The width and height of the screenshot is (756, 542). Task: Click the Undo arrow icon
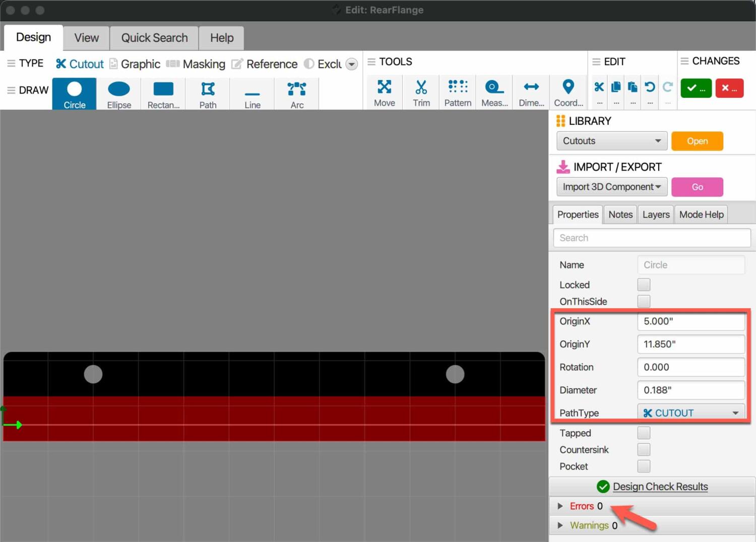(650, 88)
